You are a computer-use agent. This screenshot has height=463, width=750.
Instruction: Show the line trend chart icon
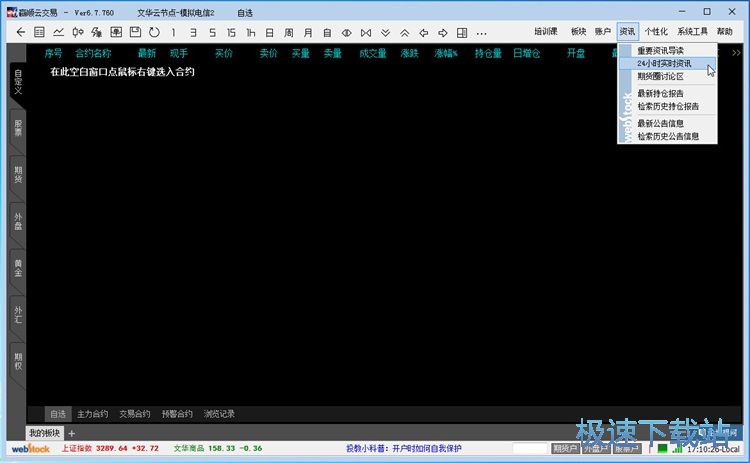58,33
